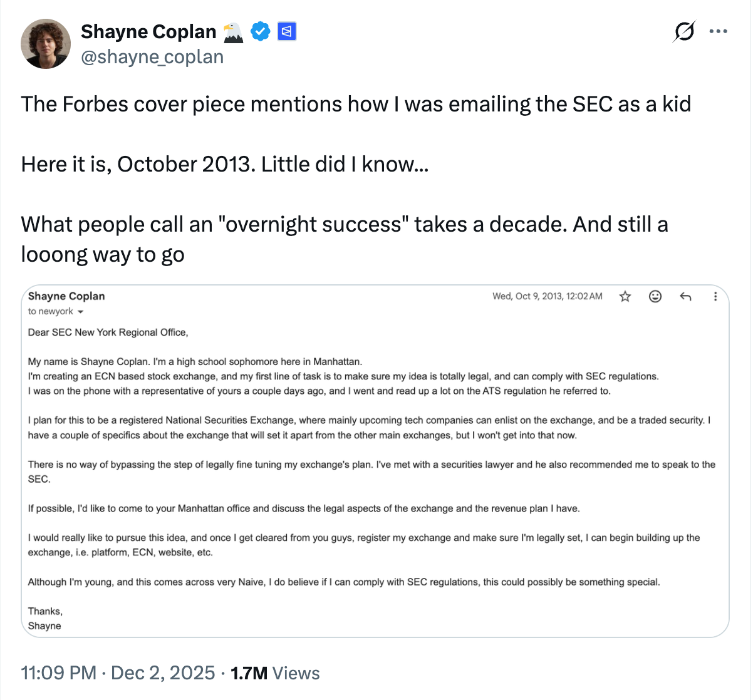This screenshot has height=700, width=753.
Task: Click the eagle emoji next to name
Action: click(x=233, y=31)
